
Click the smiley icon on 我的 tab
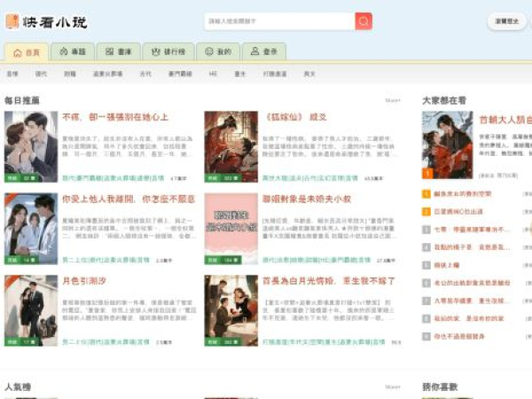click(209, 51)
